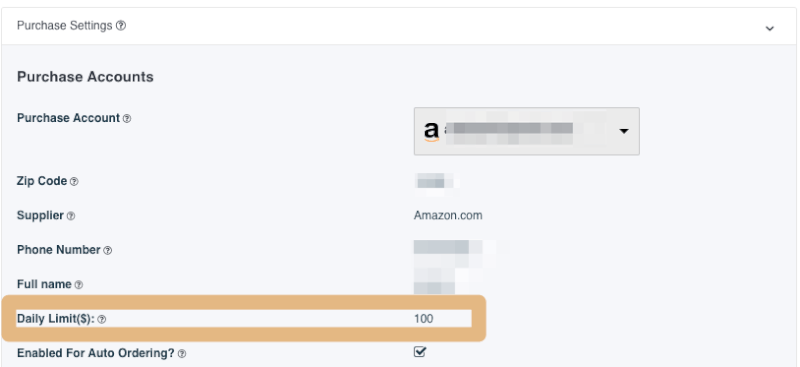Viewport: 800px width, 367px height.
Task: Click the Daily Limit($) label
Action: tap(56, 319)
